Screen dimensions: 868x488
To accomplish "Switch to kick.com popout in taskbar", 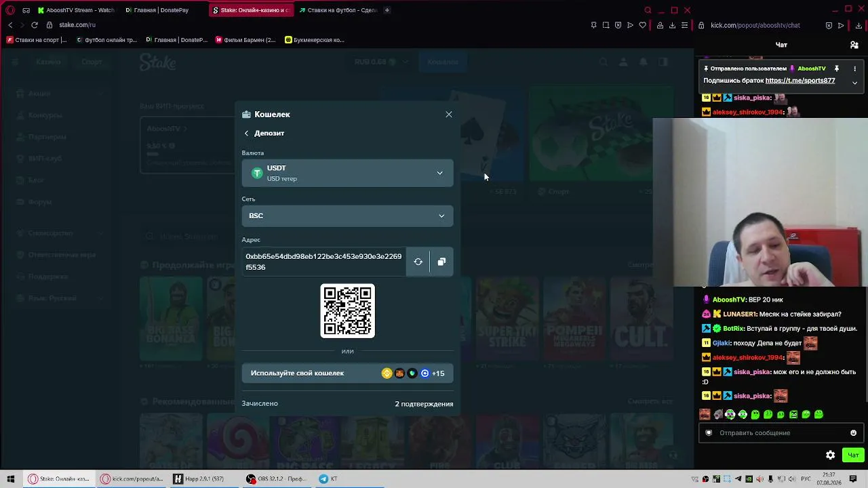I will (x=132, y=479).
